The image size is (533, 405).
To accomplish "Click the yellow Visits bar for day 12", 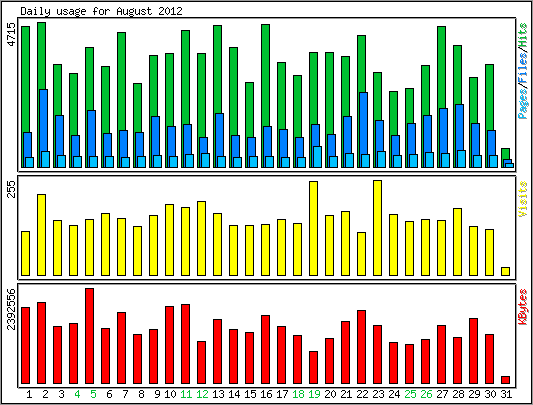I will (202, 238).
